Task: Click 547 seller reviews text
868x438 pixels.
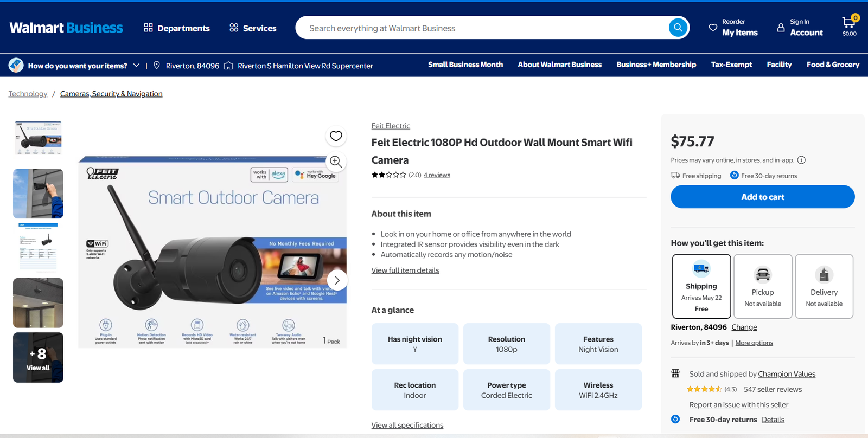Action: pos(773,389)
